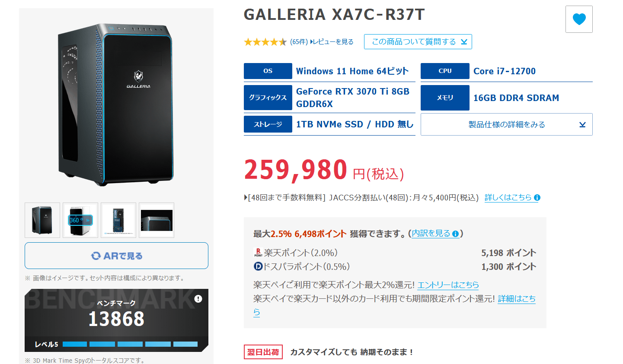Click the ARで見る button

[x=116, y=256]
